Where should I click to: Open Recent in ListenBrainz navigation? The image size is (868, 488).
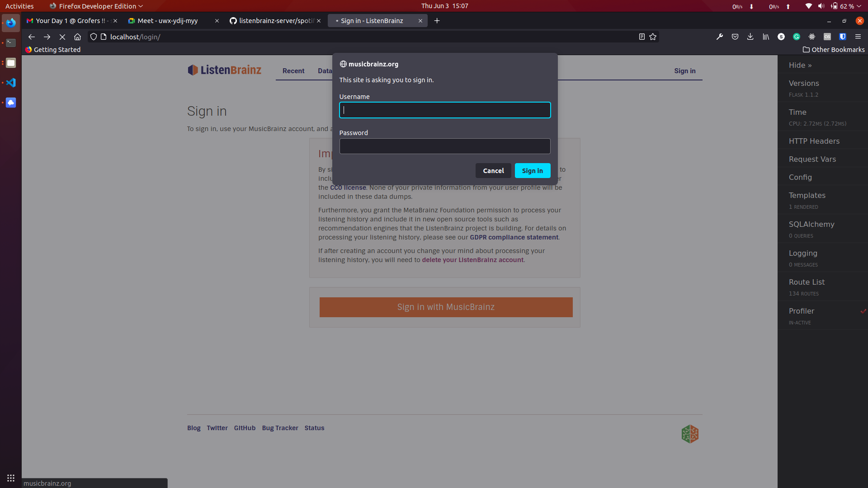click(293, 71)
